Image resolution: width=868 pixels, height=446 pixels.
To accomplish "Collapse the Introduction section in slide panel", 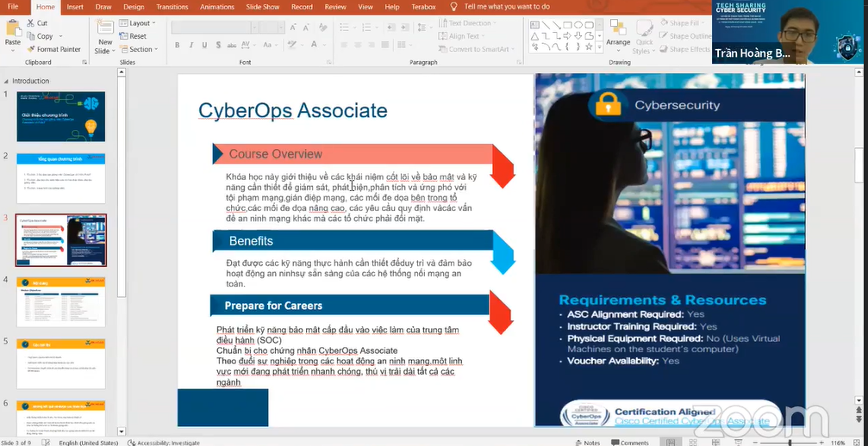I will coord(7,81).
